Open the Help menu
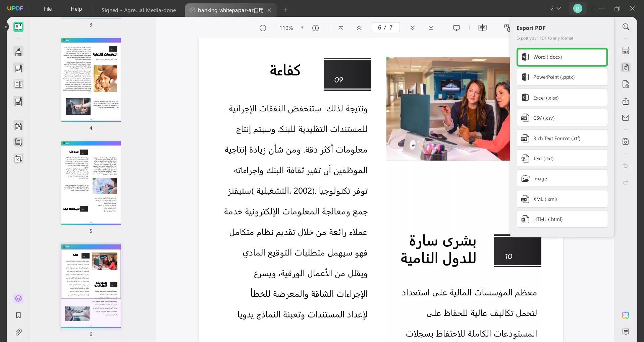The height and width of the screenshot is (342, 644). [x=76, y=9]
